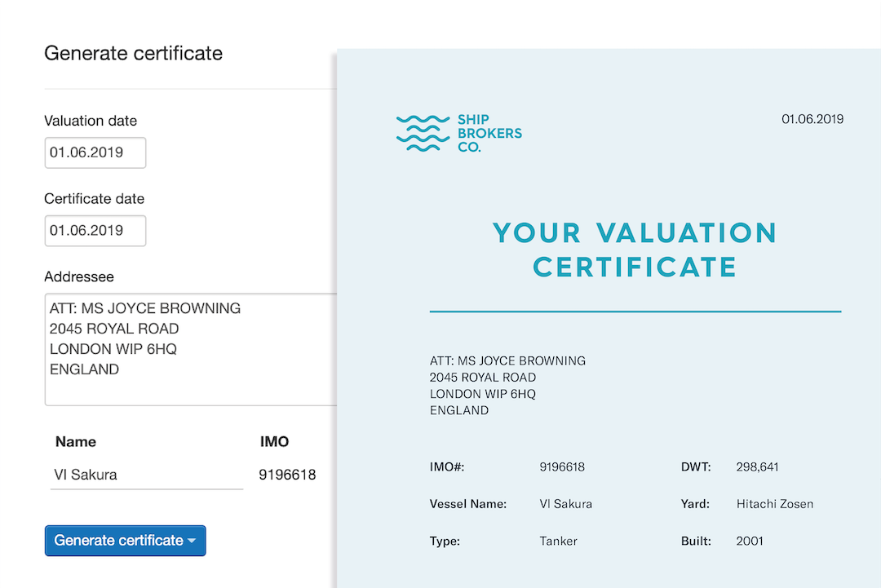
Task: Click ENGLAND on the certificate preview
Action: 459,410
